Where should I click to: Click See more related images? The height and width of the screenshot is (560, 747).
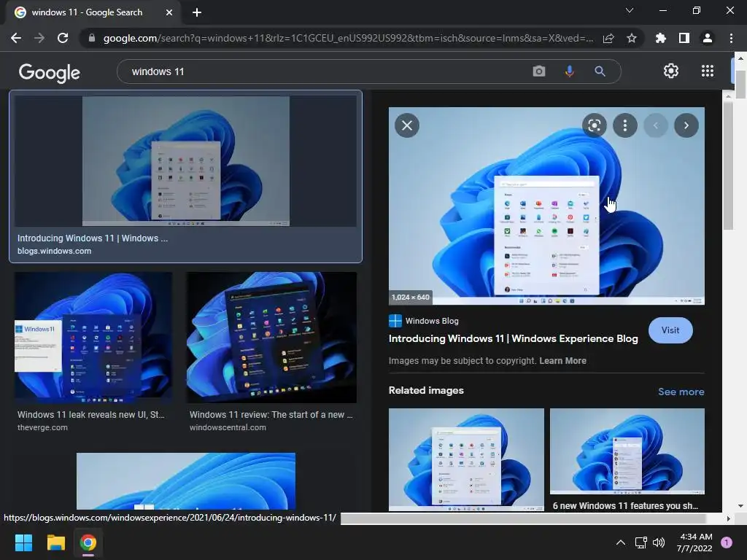pyautogui.click(x=681, y=392)
